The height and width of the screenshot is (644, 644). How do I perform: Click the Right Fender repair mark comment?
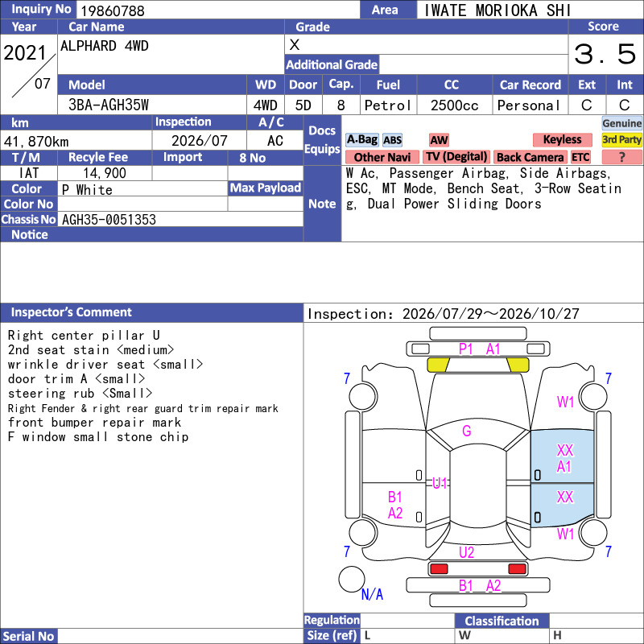tap(143, 408)
